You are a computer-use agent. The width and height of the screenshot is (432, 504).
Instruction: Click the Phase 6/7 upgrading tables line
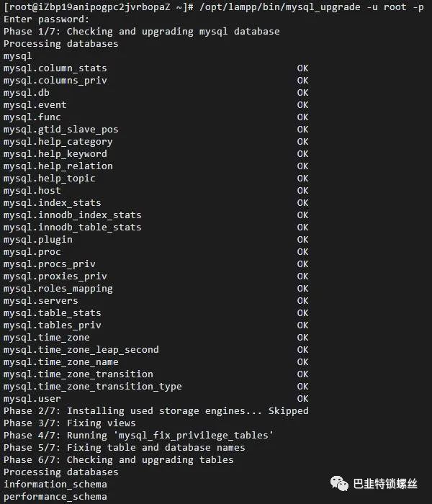pos(118,460)
